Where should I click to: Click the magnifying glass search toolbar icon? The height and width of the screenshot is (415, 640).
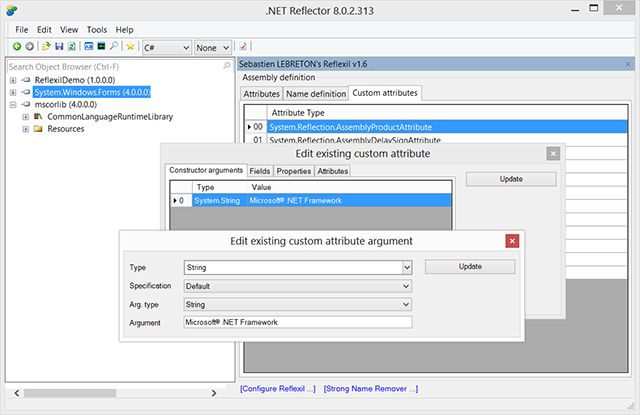click(114, 46)
